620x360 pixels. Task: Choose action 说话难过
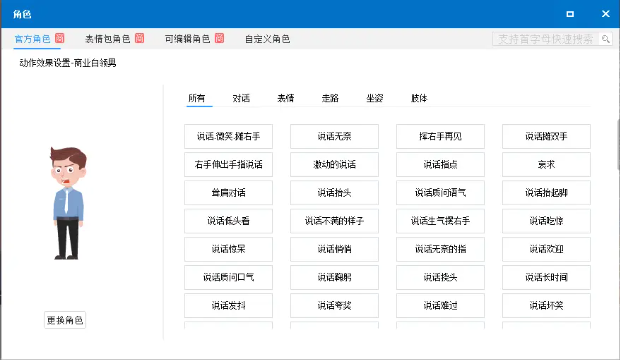click(440, 305)
